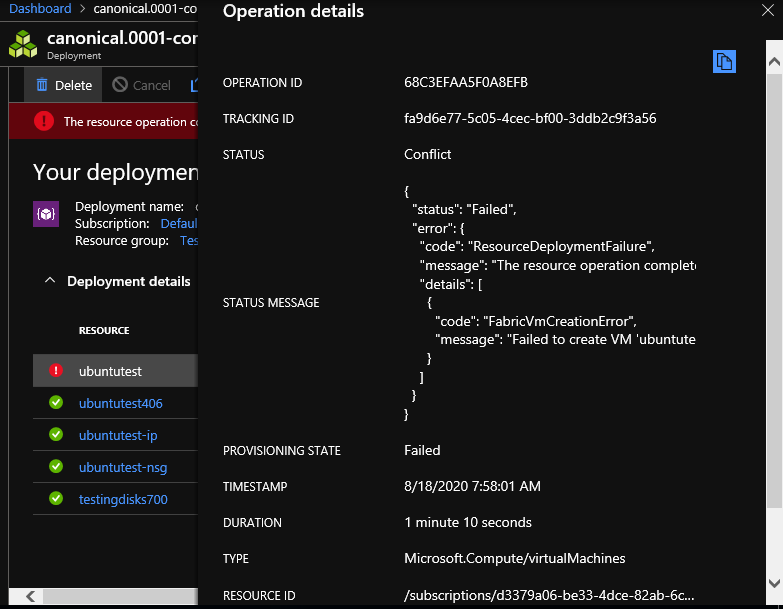
Task: Click the canonical.0001-co breadcrumb item
Action: [x=145, y=8]
